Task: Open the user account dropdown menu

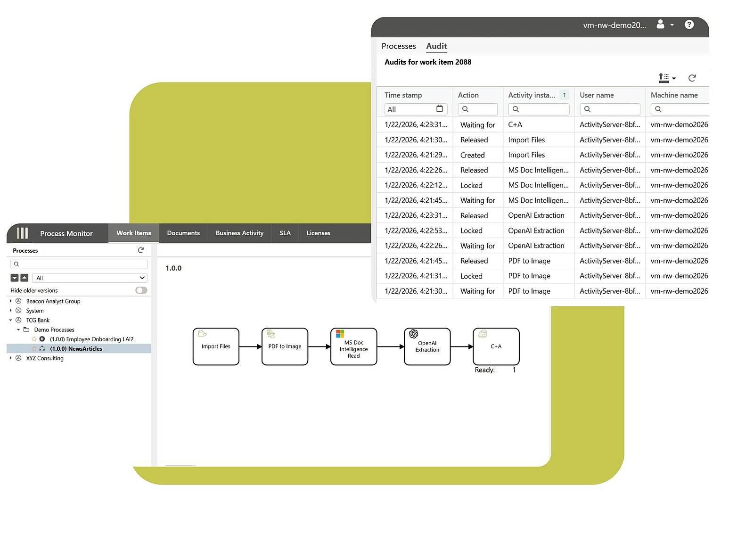Action: click(x=665, y=25)
